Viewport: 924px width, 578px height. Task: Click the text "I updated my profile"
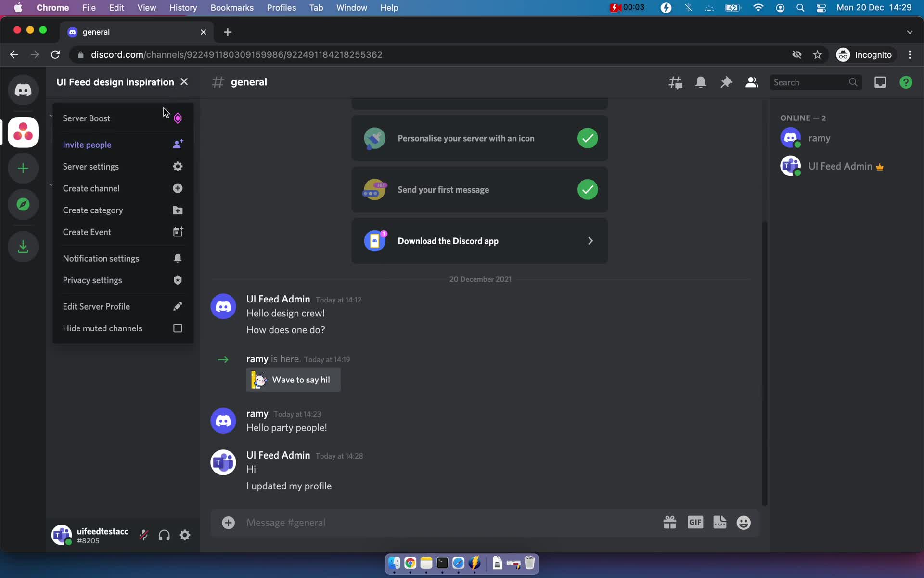click(x=289, y=486)
